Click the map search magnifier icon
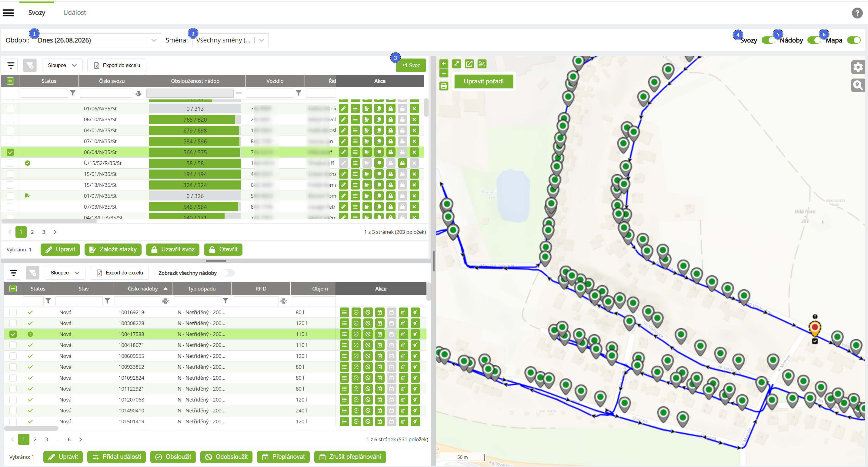The height and width of the screenshot is (467, 868). click(x=858, y=85)
